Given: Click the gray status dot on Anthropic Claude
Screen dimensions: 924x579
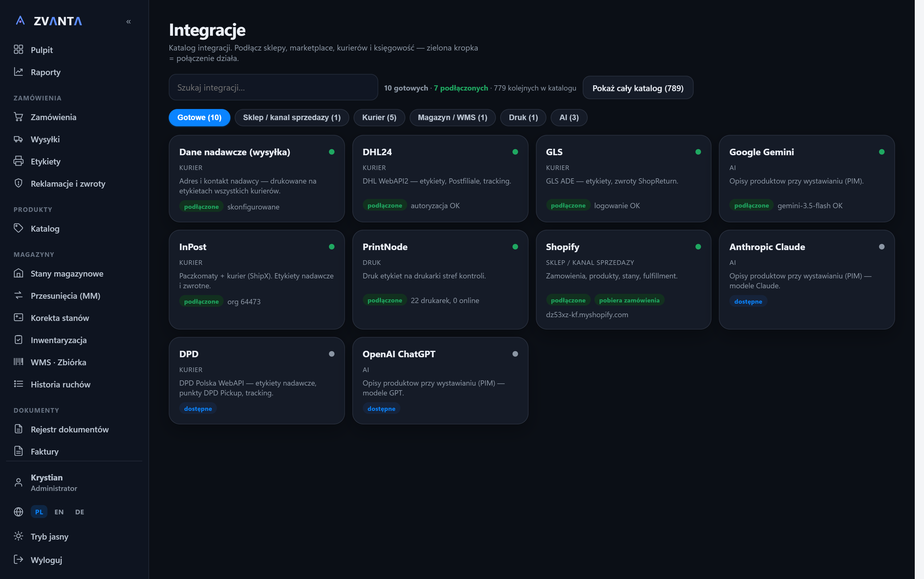Looking at the screenshot, I should (x=881, y=247).
